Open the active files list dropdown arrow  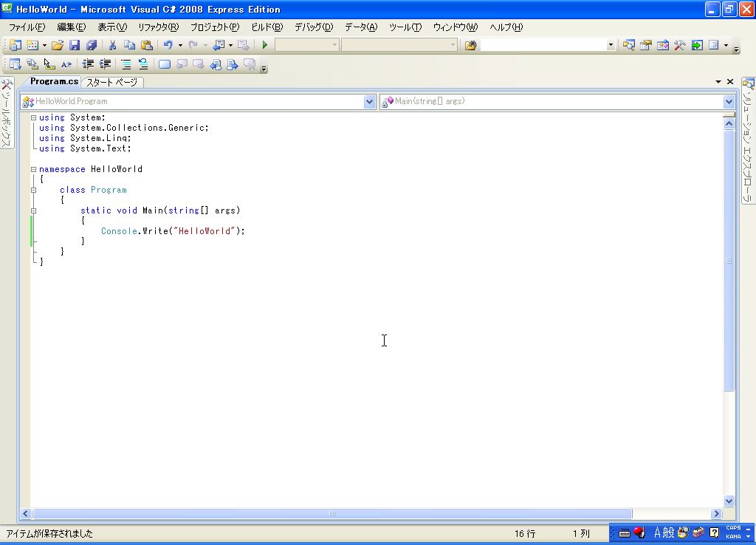point(718,82)
